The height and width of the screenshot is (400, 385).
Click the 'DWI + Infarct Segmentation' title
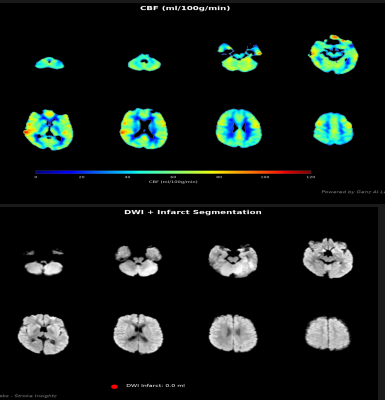(193, 212)
